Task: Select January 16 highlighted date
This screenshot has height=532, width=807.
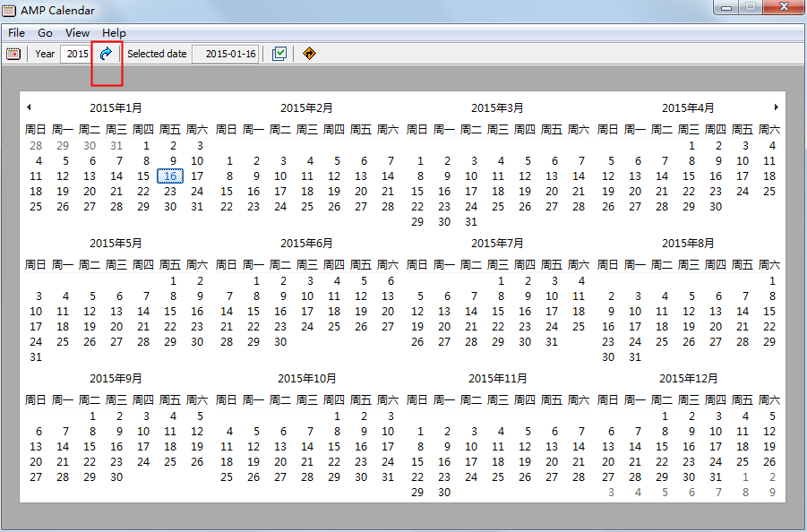Action: point(170,176)
